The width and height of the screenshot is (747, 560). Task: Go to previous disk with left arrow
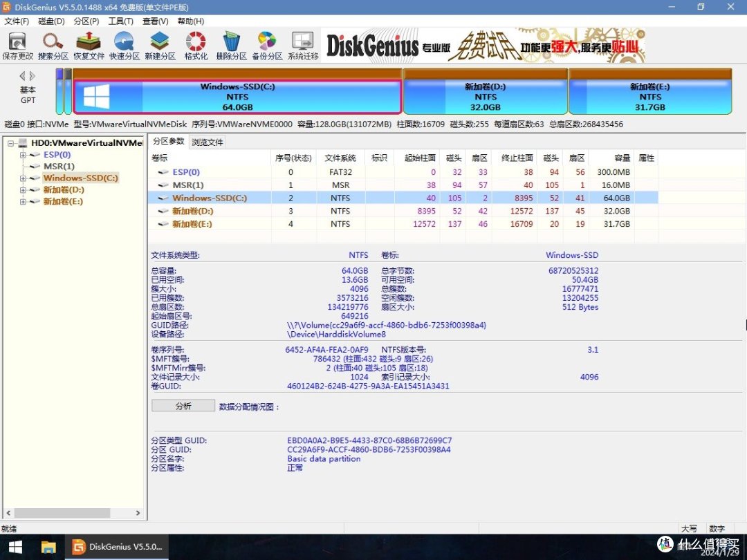(22, 76)
